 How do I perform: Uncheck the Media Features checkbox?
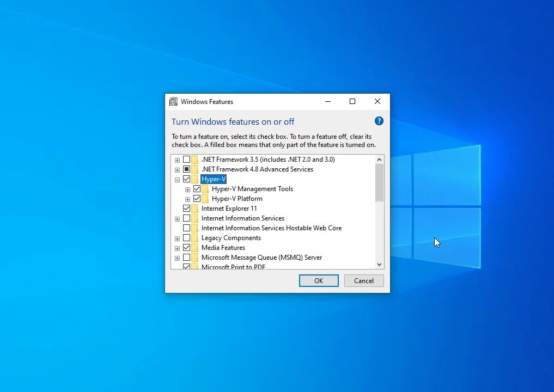[186, 248]
